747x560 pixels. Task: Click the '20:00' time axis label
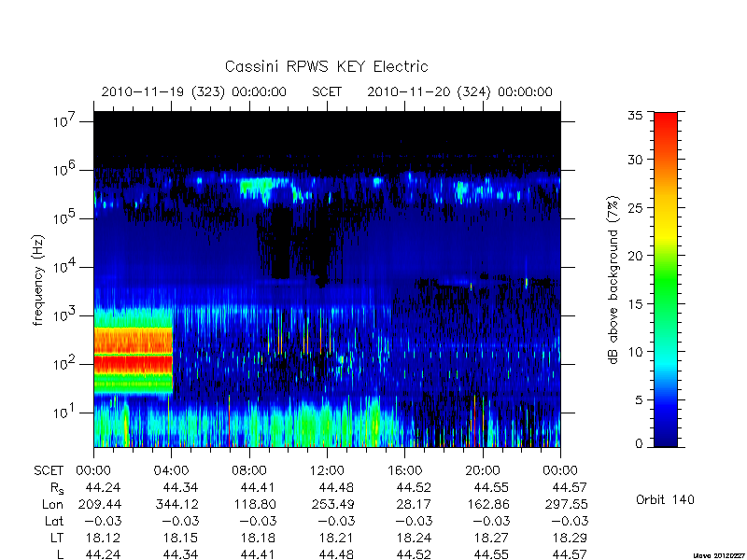tap(483, 470)
